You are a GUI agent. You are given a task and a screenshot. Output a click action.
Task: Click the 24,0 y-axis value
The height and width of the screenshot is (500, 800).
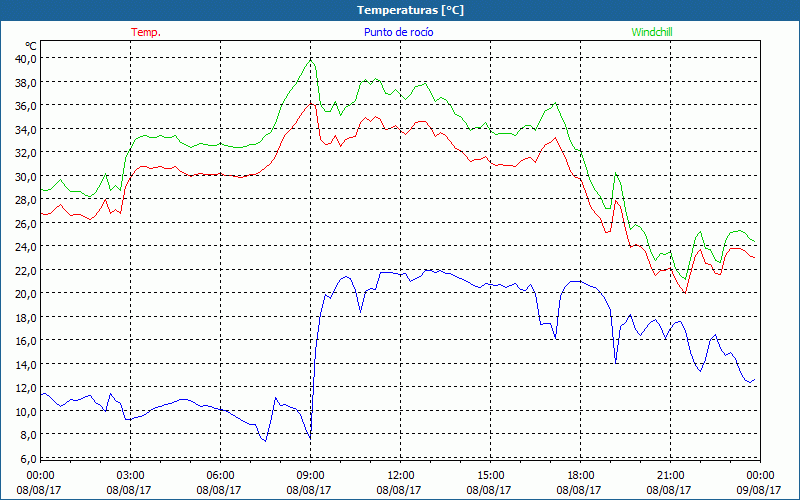pyautogui.click(x=26, y=247)
